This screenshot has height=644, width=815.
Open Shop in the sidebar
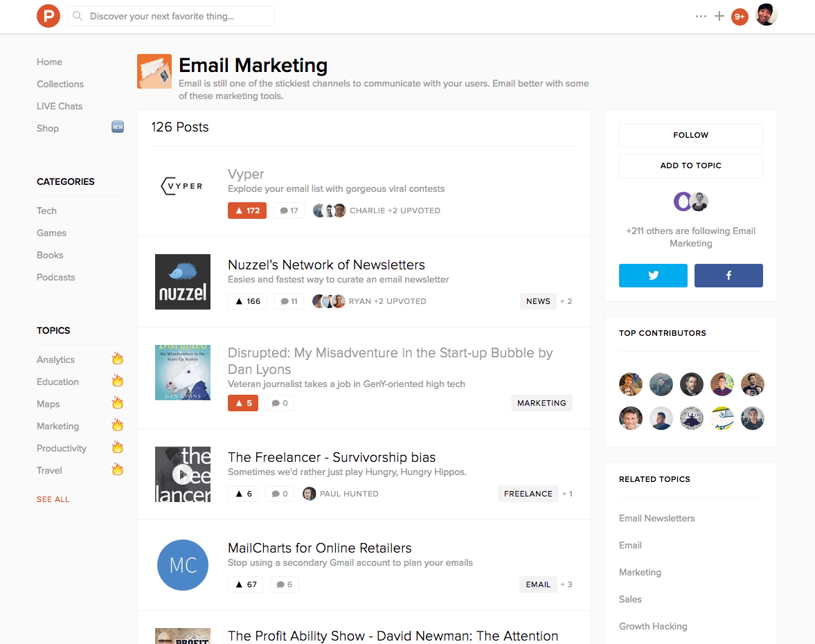[48, 128]
